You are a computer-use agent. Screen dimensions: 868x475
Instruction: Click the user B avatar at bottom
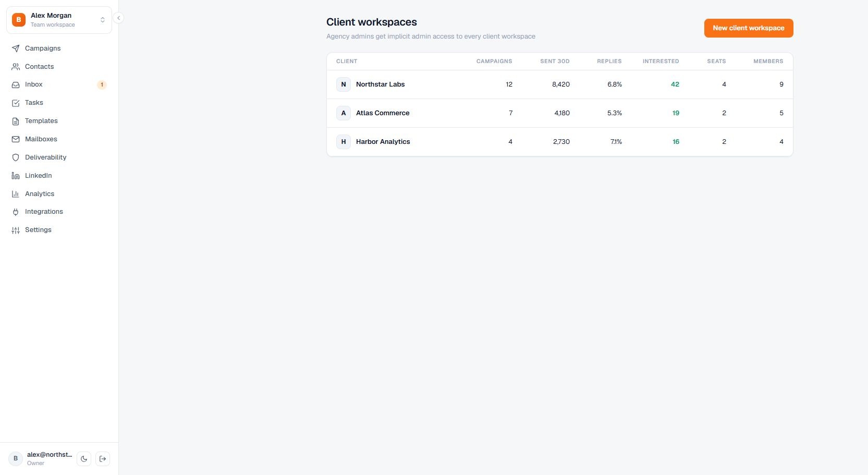(16, 459)
